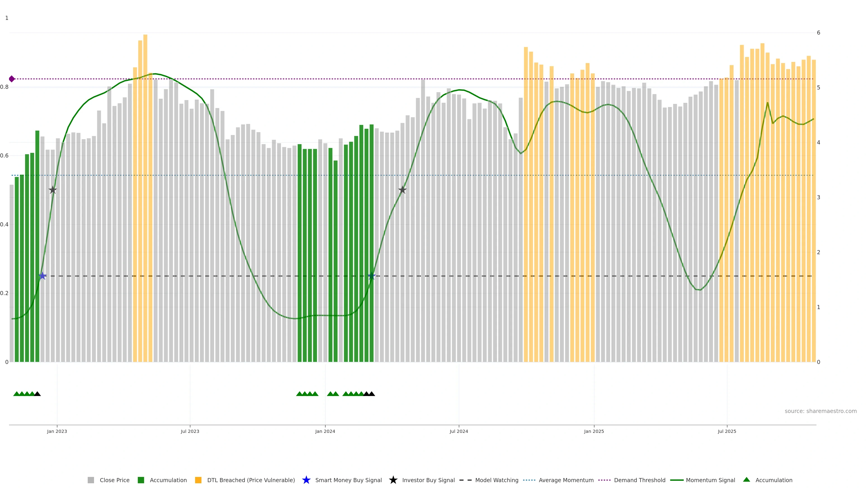Click the purple diamond Demand Threshold marker
Viewport: 868px width, 488px height.
(12, 79)
